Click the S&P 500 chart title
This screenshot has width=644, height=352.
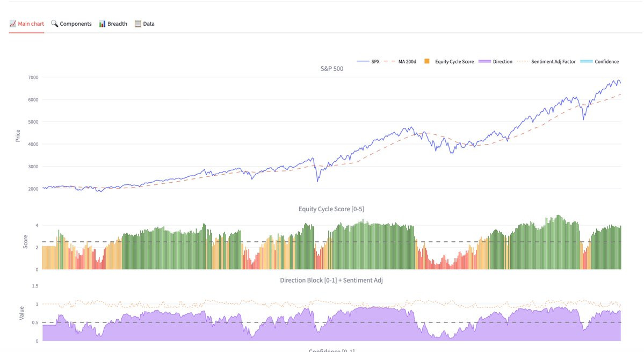pos(332,69)
